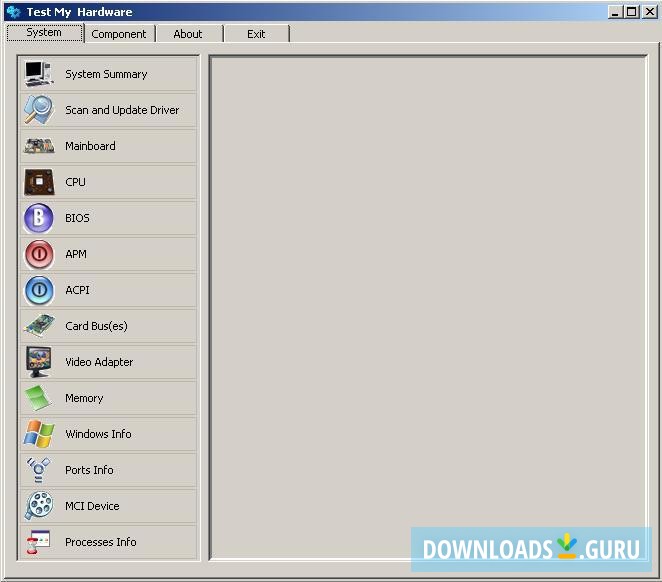
Task: Click the green Memory module icon
Action: pyautogui.click(x=38, y=398)
